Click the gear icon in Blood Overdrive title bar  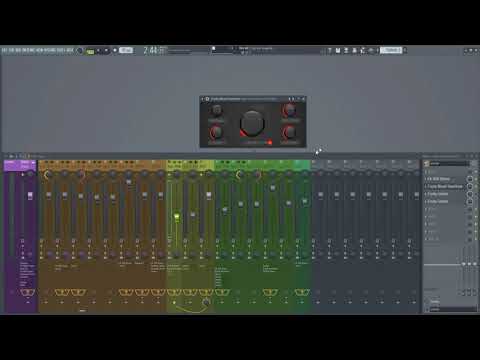(x=207, y=99)
